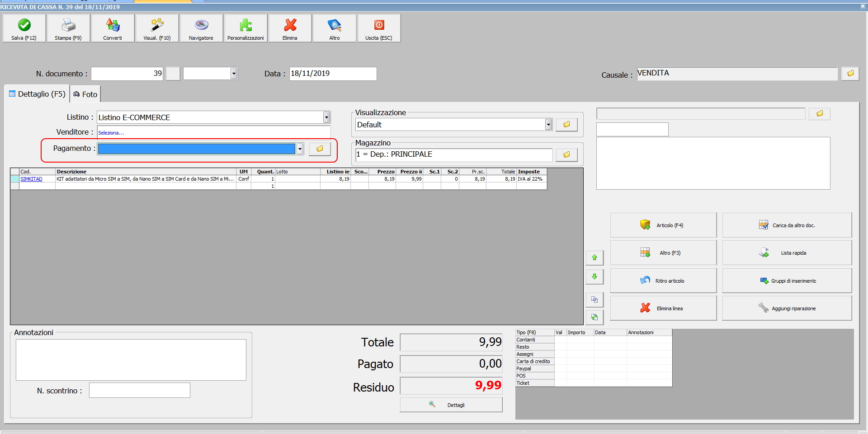Move line up with green arrow
The height and width of the screenshot is (434, 868).
pos(594,257)
